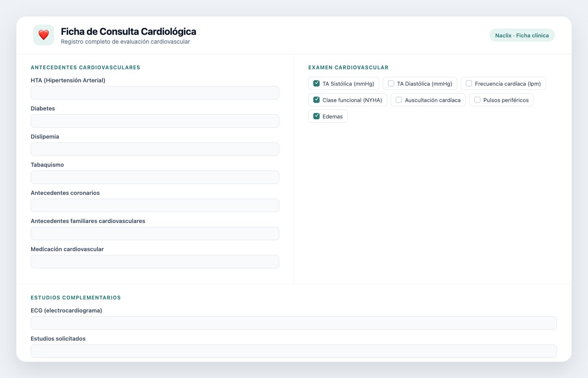This screenshot has height=378, width=588.
Task: Click the subtitle Registro completo de evaluación cardiovascular
Action: 126,42
